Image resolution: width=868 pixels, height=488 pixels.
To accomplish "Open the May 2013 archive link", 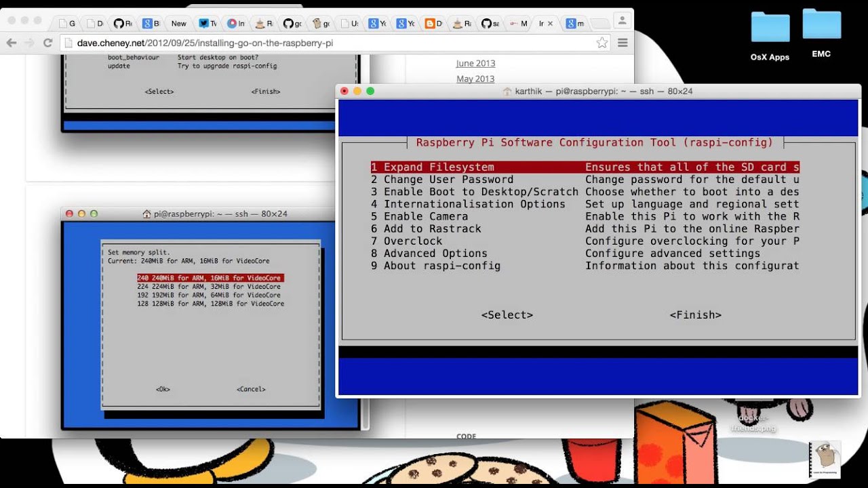I will point(475,79).
